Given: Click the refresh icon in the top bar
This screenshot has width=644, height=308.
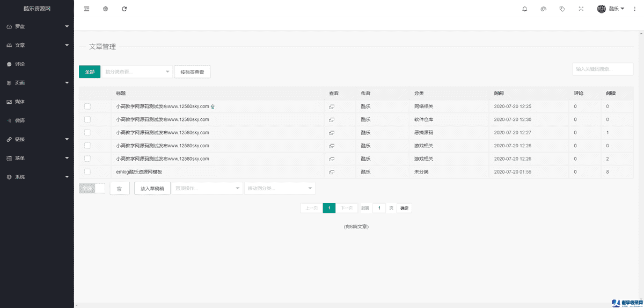Looking at the screenshot, I should tap(125, 9).
